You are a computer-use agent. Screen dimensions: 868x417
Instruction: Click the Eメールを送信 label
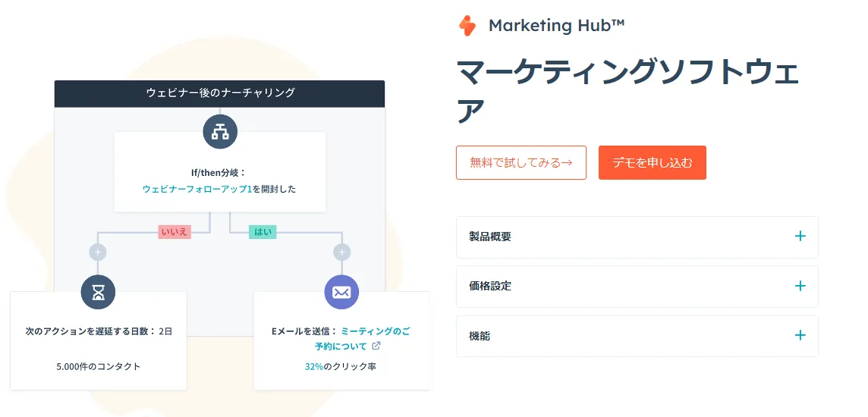point(304,331)
